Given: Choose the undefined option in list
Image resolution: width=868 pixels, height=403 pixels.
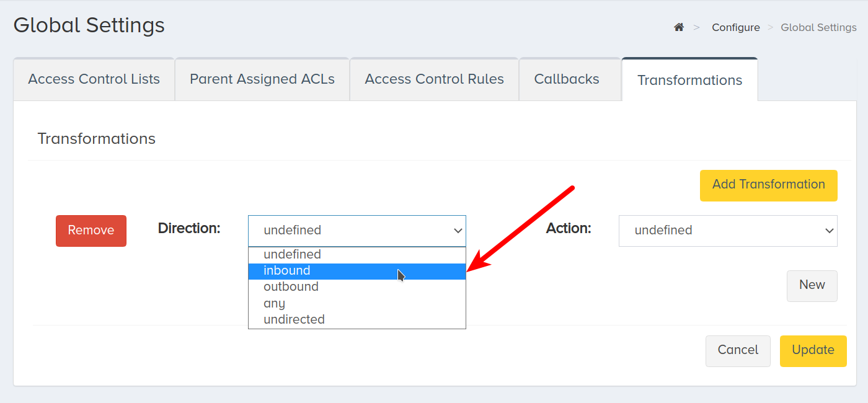Looking at the screenshot, I should [x=357, y=254].
